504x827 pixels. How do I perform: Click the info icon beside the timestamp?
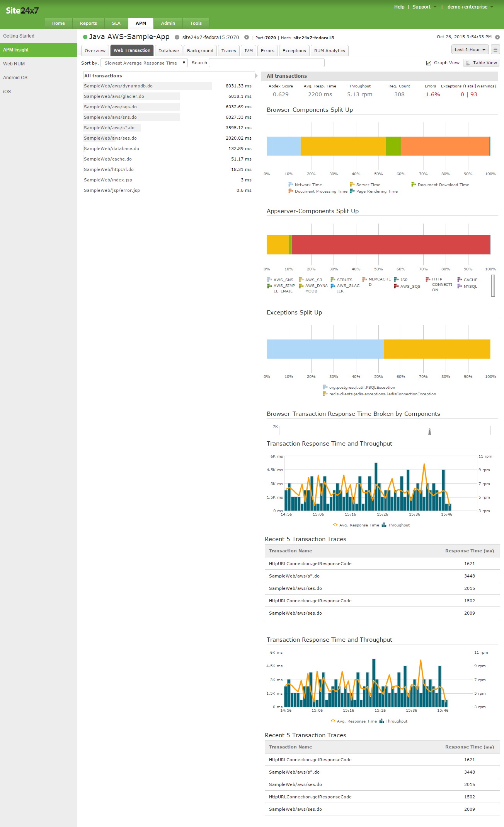pos(497,37)
